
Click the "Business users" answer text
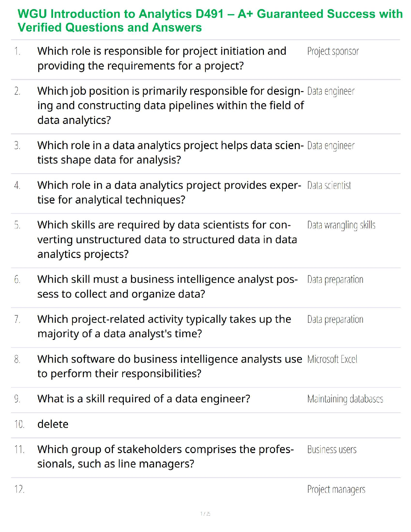point(332,450)
